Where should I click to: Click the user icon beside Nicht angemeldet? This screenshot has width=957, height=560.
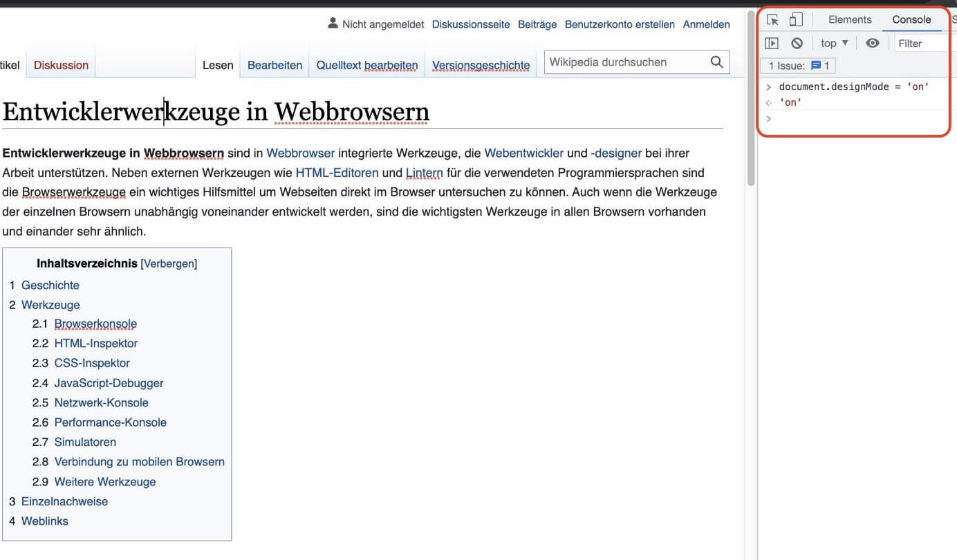click(x=333, y=24)
